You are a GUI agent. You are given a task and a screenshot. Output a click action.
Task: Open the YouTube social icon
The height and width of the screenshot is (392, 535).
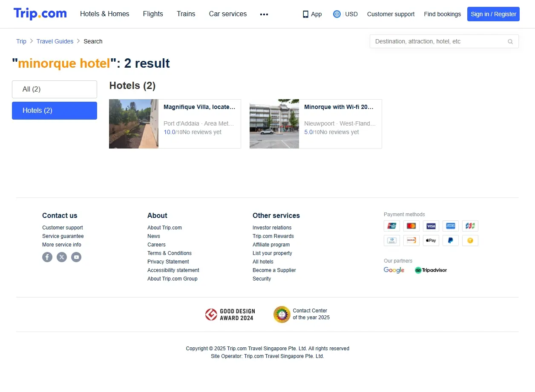[76, 257]
